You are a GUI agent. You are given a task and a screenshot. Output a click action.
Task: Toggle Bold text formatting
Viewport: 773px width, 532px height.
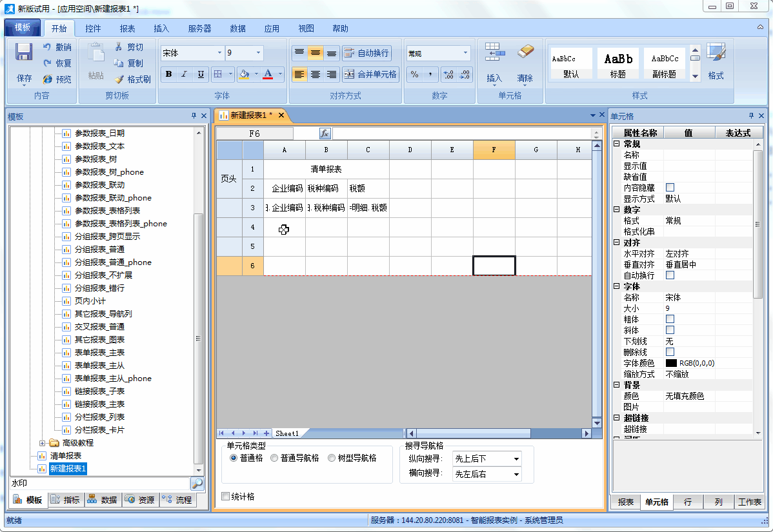point(168,74)
